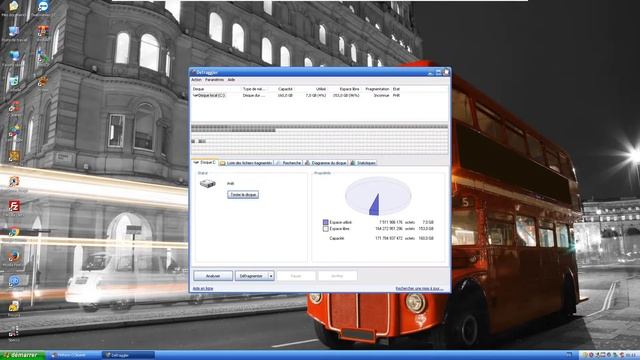Sort by the Fragmentation column header
Viewport: 640px width, 360px height.
[x=377, y=89]
